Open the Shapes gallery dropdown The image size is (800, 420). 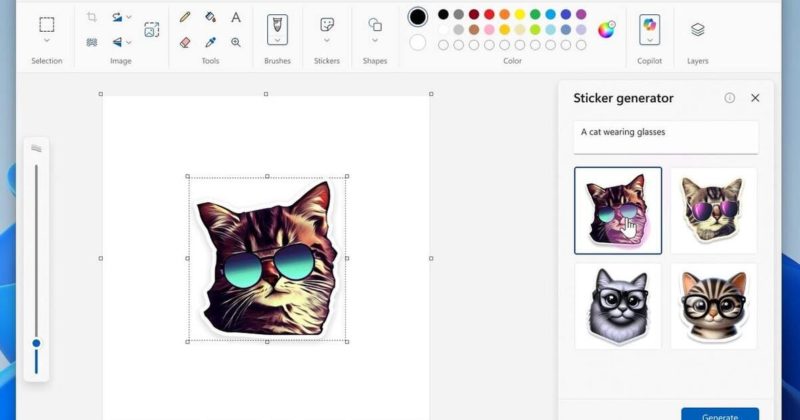[x=375, y=42]
